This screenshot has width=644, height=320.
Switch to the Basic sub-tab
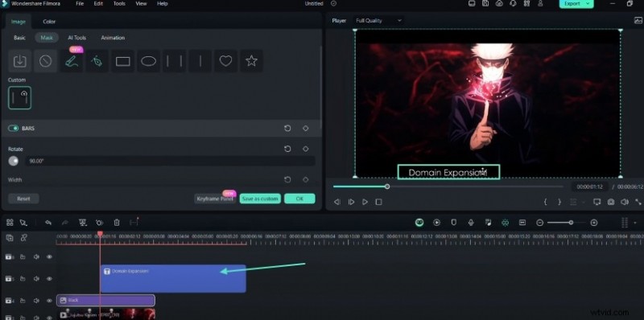coord(19,38)
